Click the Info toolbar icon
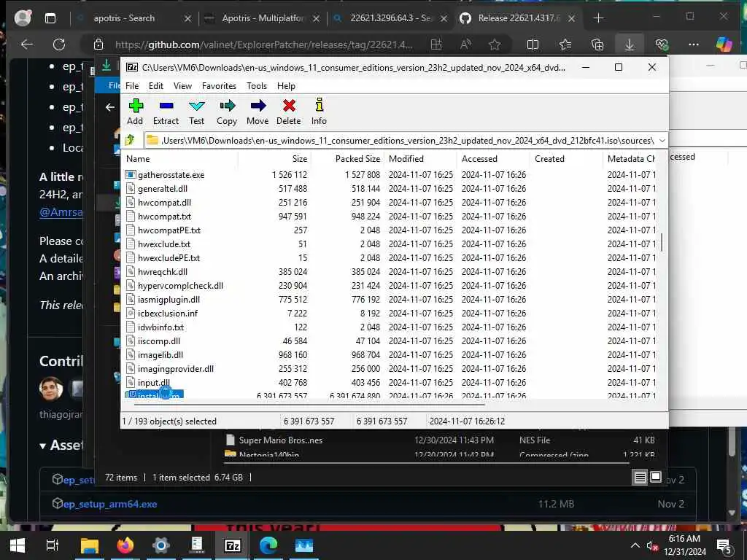The width and height of the screenshot is (747, 560). click(x=320, y=112)
